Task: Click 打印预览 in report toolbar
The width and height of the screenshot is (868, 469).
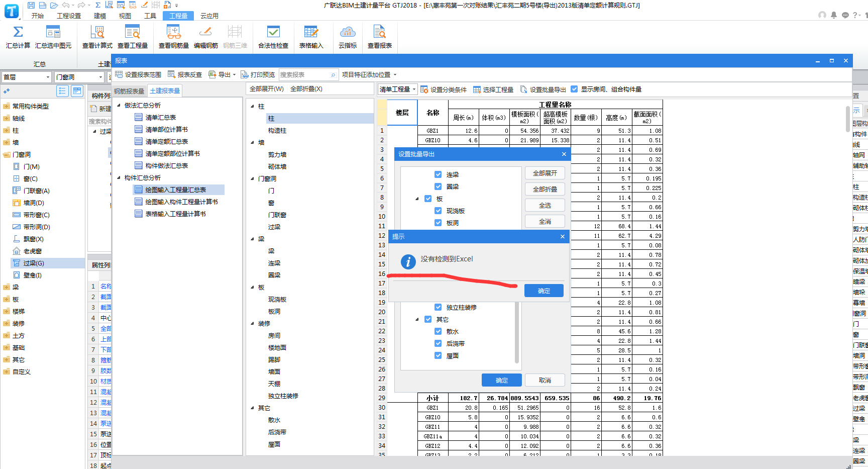Action: coord(258,74)
